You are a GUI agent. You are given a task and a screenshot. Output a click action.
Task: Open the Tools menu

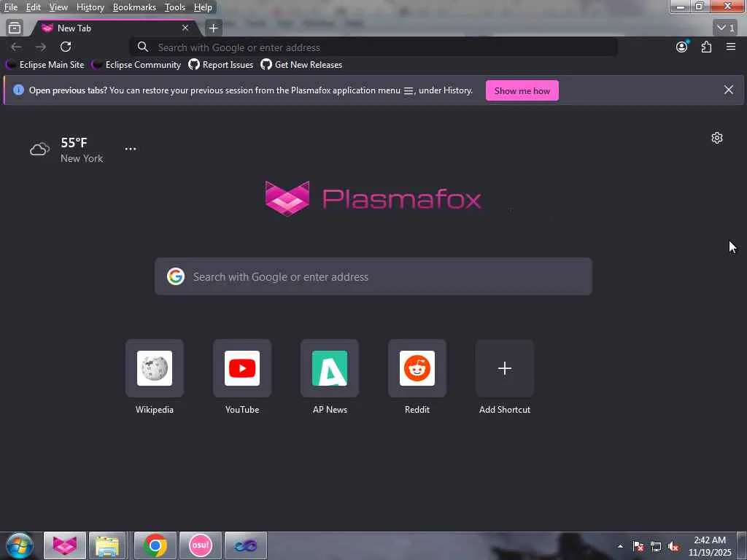174,7
